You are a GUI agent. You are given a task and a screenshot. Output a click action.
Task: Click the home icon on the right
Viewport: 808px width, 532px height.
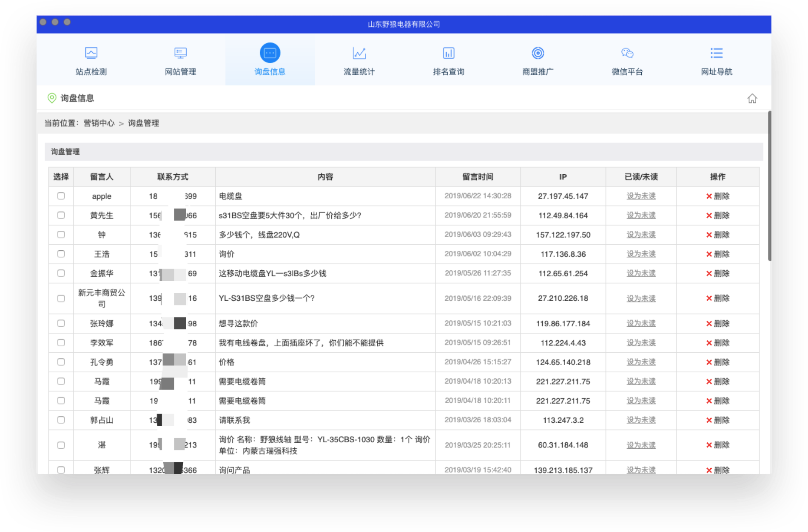click(x=753, y=98)
